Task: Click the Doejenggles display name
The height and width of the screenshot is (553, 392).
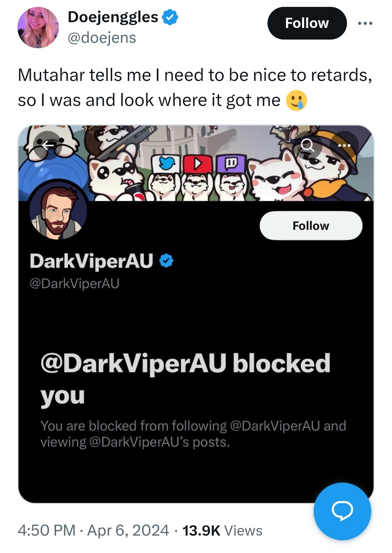Action: pos(113,17)
